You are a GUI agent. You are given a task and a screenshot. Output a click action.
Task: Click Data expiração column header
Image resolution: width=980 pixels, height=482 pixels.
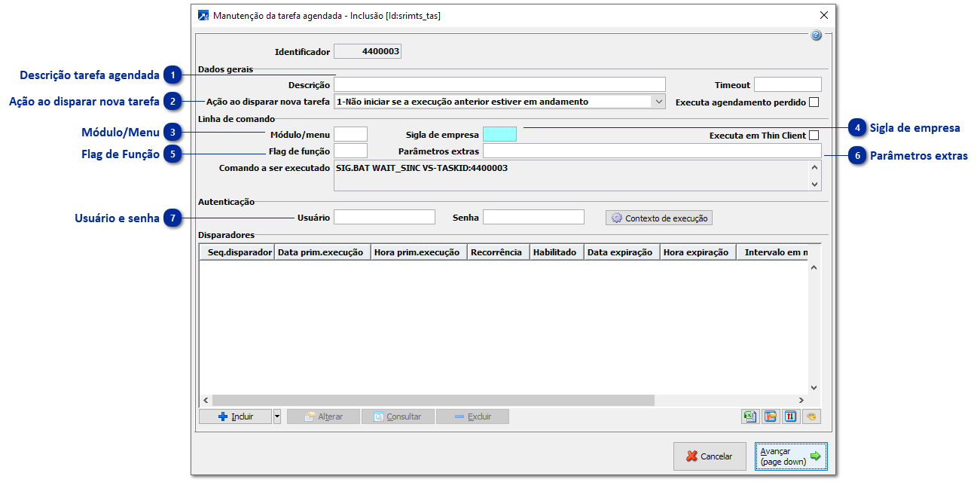coord(622,252)
